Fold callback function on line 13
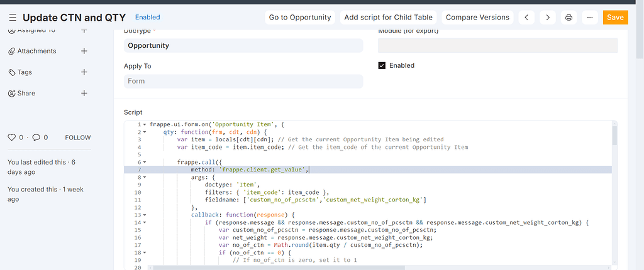644x270 pixels. pos(145,215)
